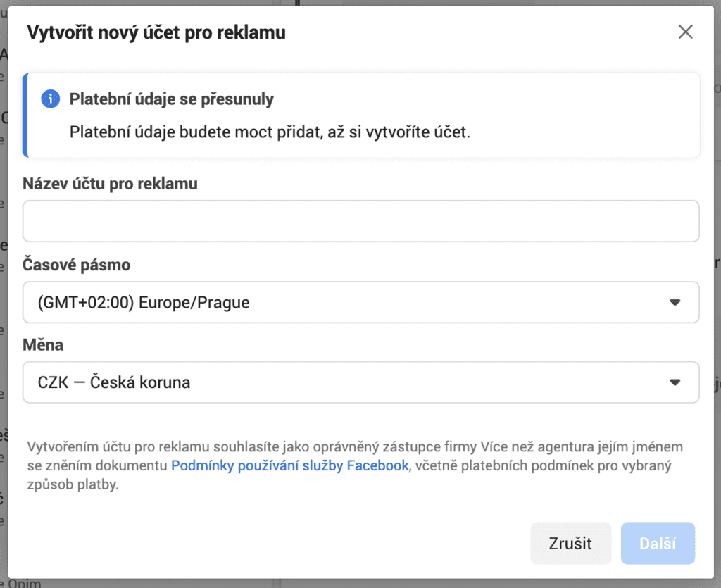This screenshot has width=721, height=588.
Task: Click the Název účtu pro reklamu label
Action: (111, 184)
